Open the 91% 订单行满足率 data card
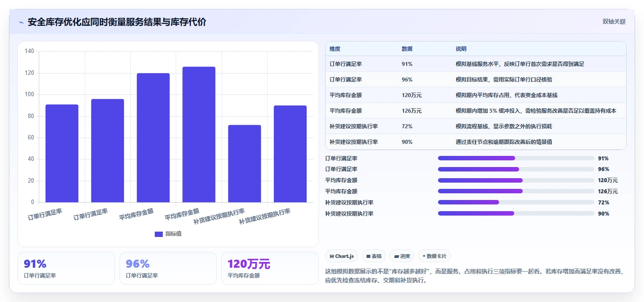Screen dimensions: 644x302 pos(66,268)
